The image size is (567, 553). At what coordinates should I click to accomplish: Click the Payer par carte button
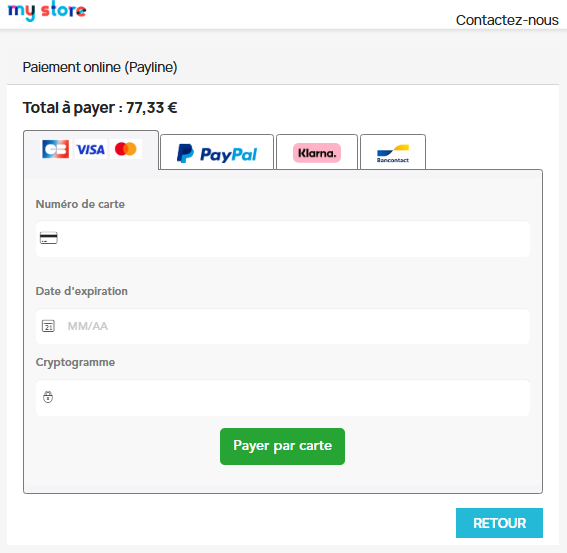[x=282, y=446]
